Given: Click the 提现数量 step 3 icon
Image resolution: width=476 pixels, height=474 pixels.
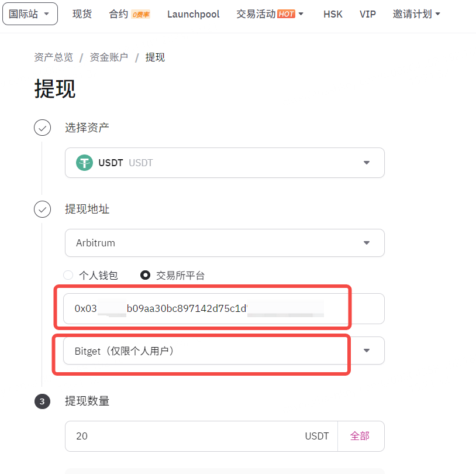Looking at the screenshot, I should (x=43, y=401).
